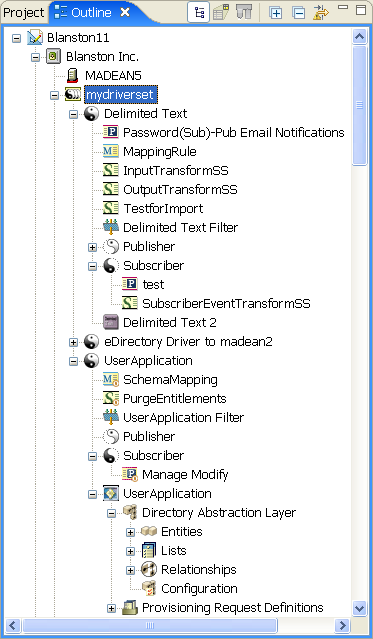Close the Outline tab
This screenshot has width=373, height=639.
coord(125,12)
